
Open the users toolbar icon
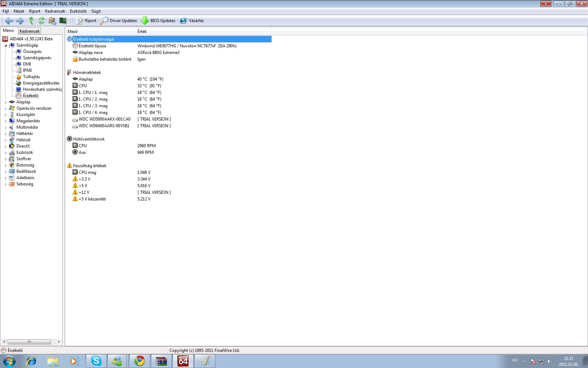pyautogui.click(x=52, y=21)
